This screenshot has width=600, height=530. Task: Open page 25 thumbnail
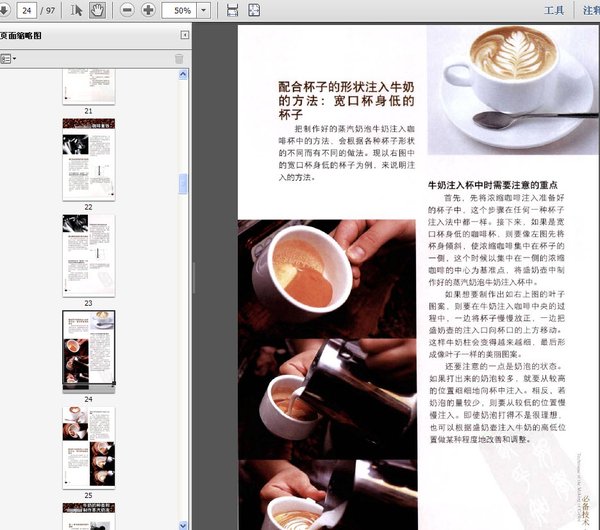point(89,448)
